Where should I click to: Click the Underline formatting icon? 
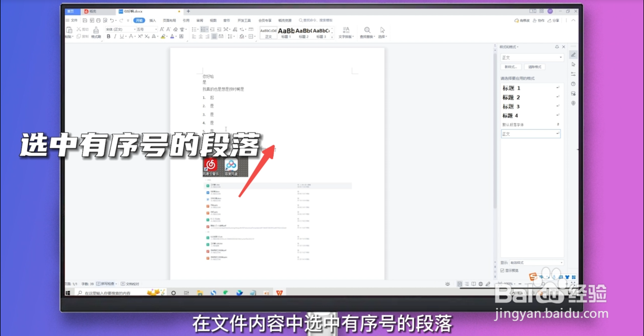[x=122, y=36]
